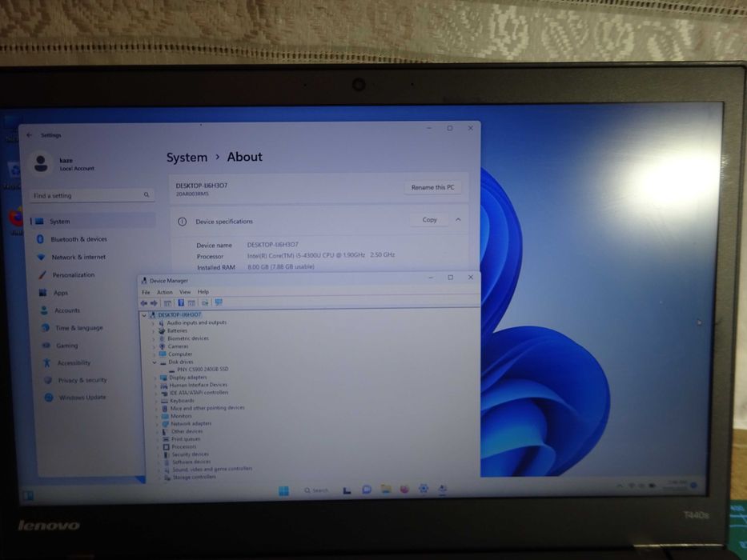Image resolution: width=747 pixels, height=560 pixels.
Task: Open the View menu in Device Manager
Action: pyautogui.click(x=185, y=292)
